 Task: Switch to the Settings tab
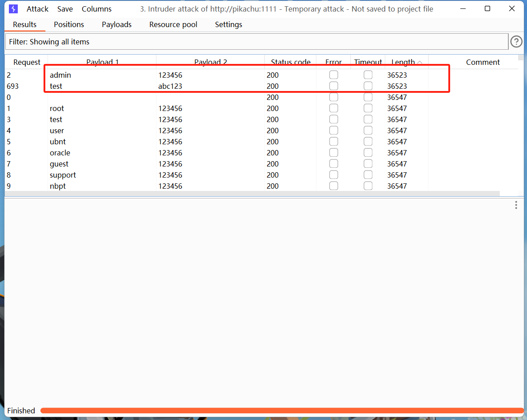(x=228, y=24)
